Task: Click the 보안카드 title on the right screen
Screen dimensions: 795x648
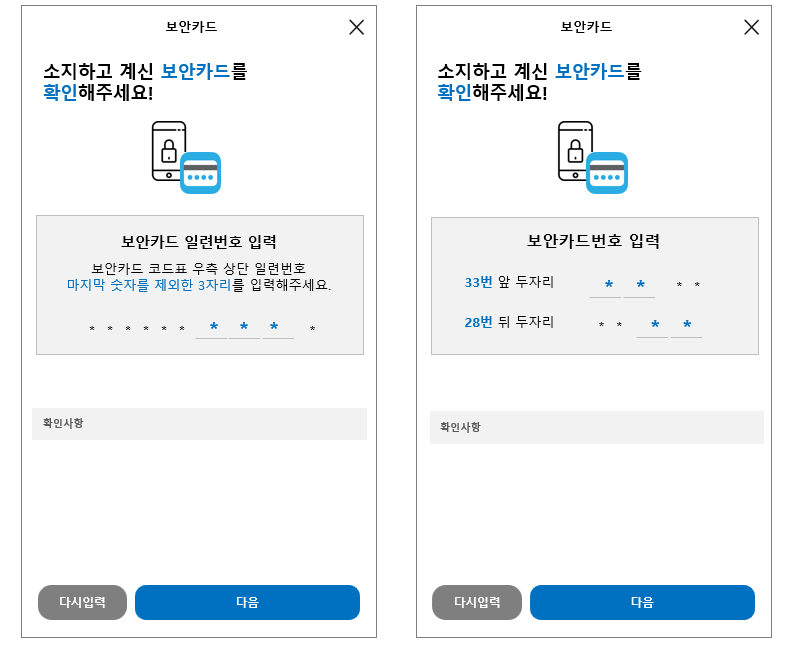Action: click(586, 27)
